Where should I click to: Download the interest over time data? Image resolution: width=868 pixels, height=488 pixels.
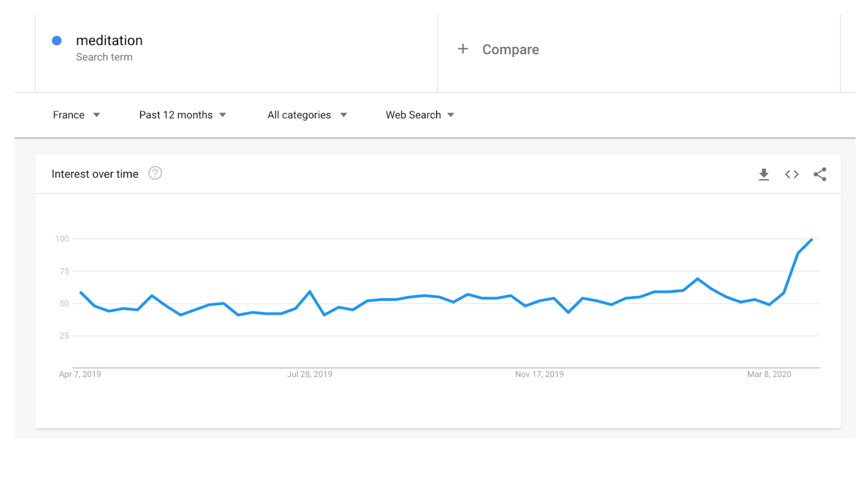pos(764,174)
